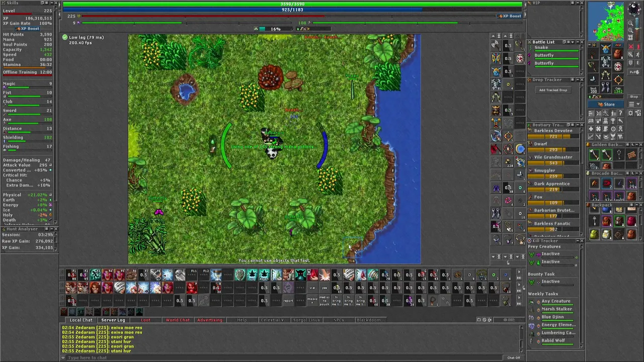This screenshot has width=644, height=362.
Task: Click the ignore icon beside chat tabs
Action: [x=485, y=320]
